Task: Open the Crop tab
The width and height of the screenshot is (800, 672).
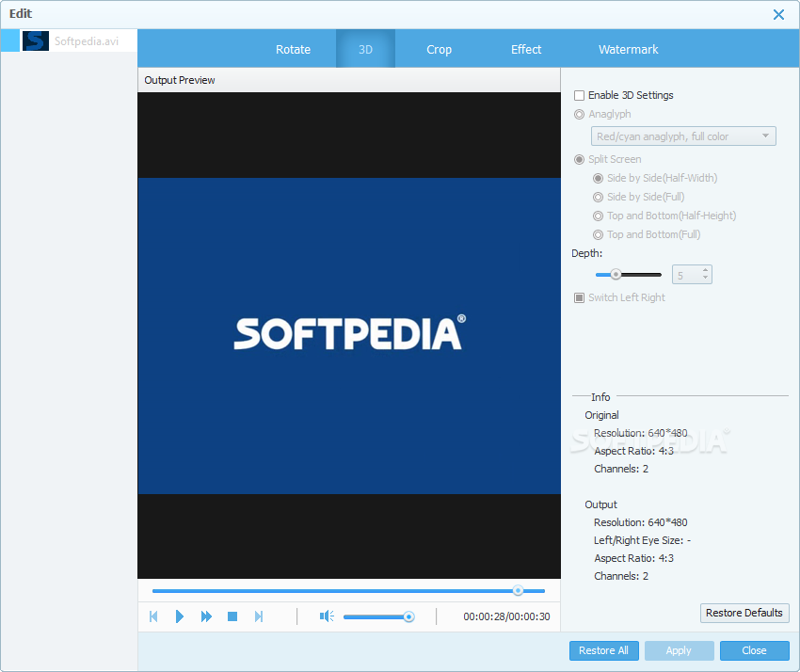Action: (439, 50)
